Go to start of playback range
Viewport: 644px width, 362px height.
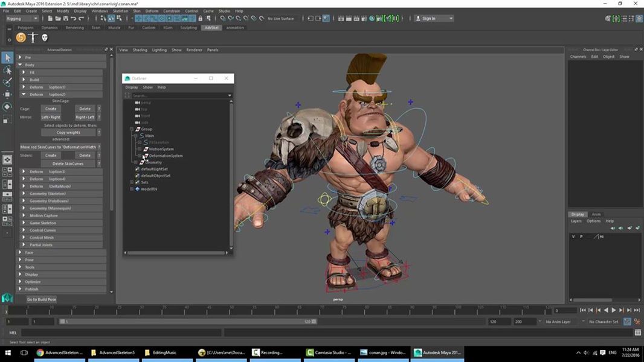point(583,310)
